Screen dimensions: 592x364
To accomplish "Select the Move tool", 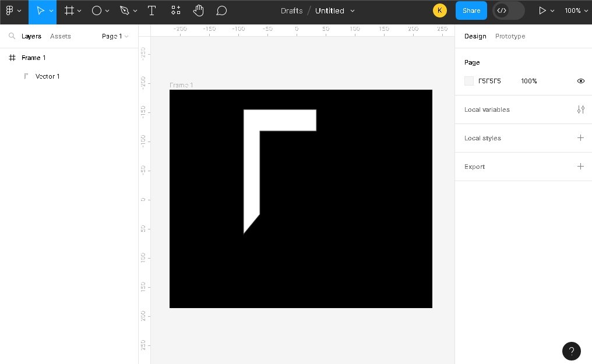I will coord(40,10).
